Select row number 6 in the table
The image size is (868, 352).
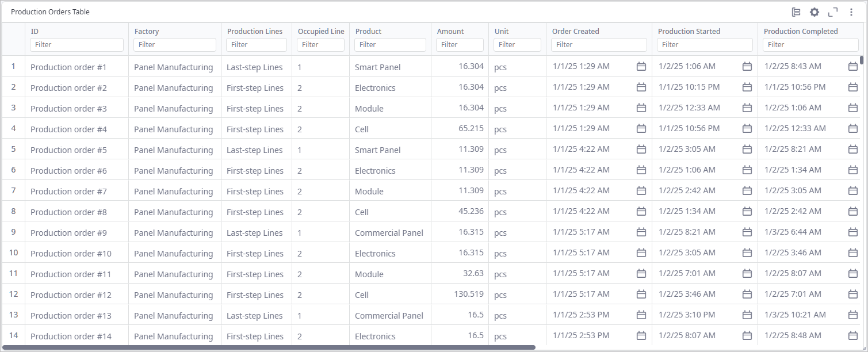(13, 170)
